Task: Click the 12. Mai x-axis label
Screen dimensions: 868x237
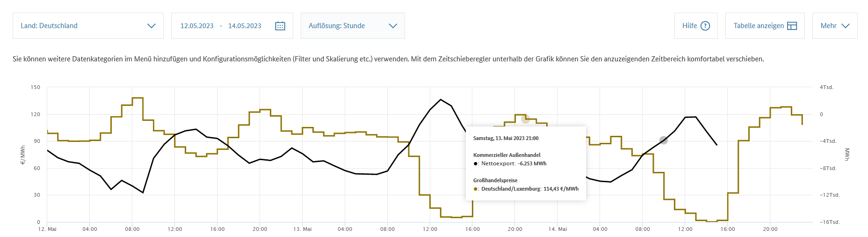Action: click(47, 229)
